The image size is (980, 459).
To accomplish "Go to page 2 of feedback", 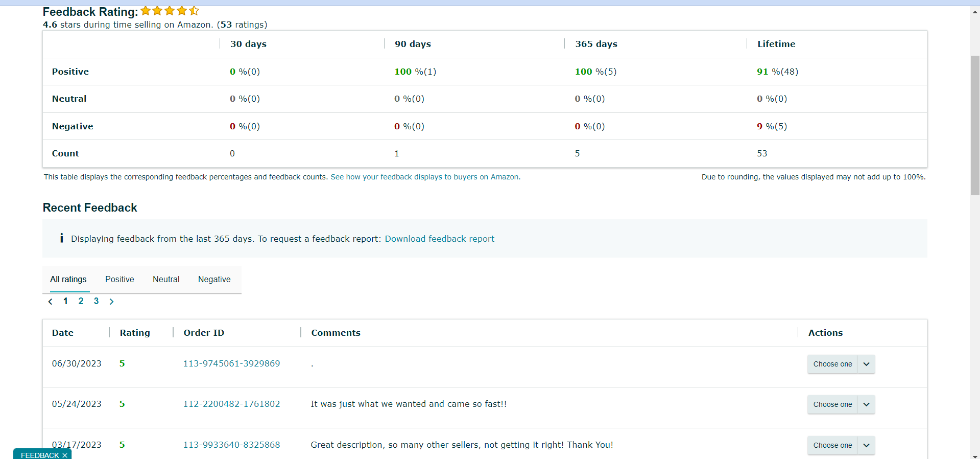I will [x=81, y=301].
